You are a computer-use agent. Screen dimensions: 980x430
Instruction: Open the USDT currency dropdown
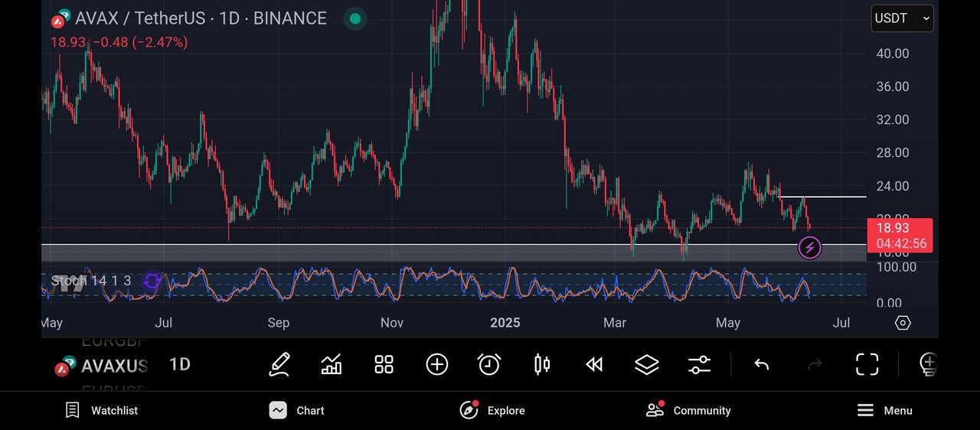point(902,18)
